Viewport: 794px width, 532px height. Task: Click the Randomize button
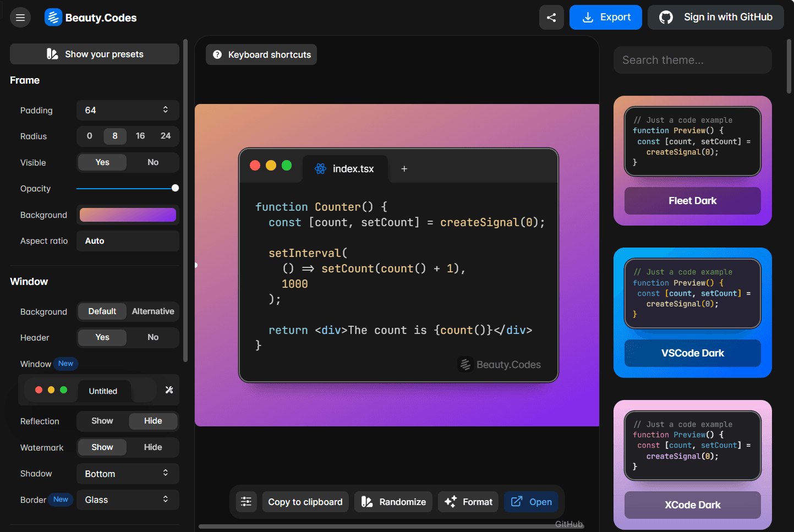(393, 502)
